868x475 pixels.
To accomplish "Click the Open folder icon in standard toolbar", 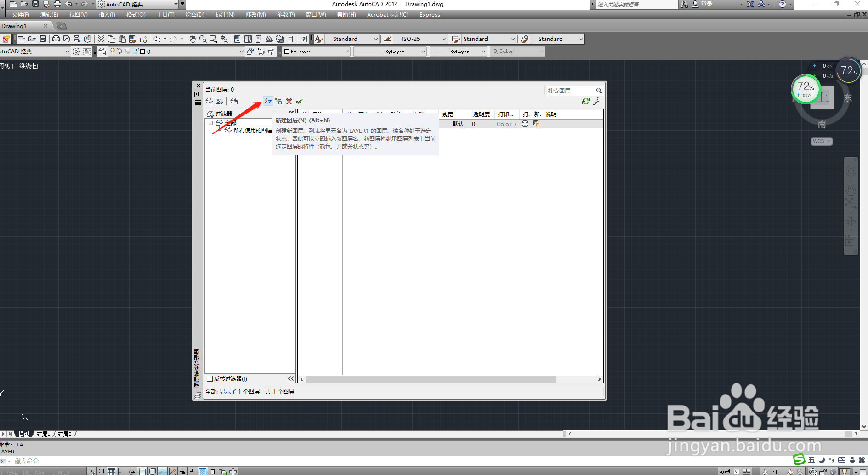I will click(32, 39).
